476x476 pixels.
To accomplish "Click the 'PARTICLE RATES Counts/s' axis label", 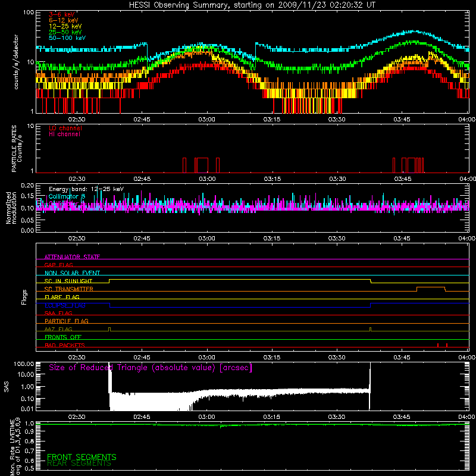I will point(17,148).
